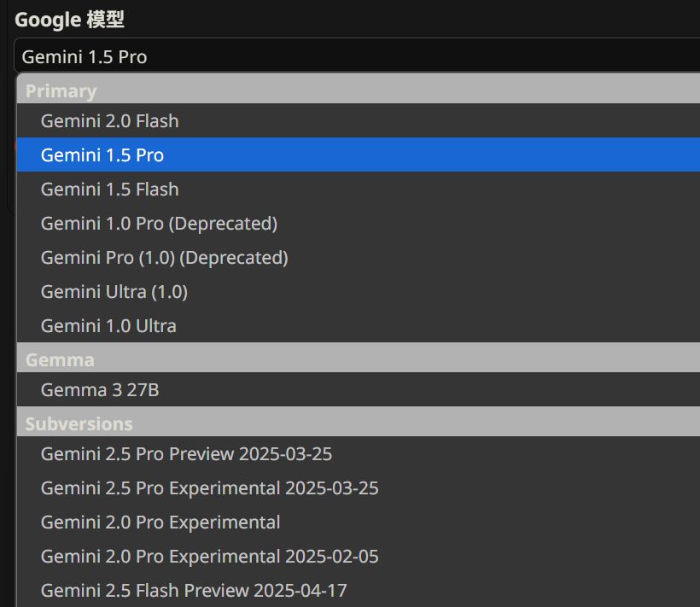Open the Google model selector combo box

coord(350,56)
